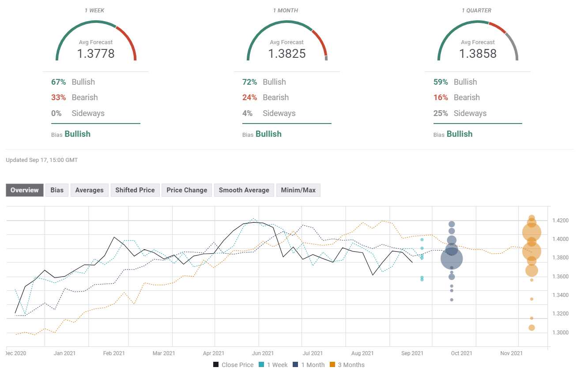Open the Price Change tab
Viewport: 588px width, 375px height.
187,190
